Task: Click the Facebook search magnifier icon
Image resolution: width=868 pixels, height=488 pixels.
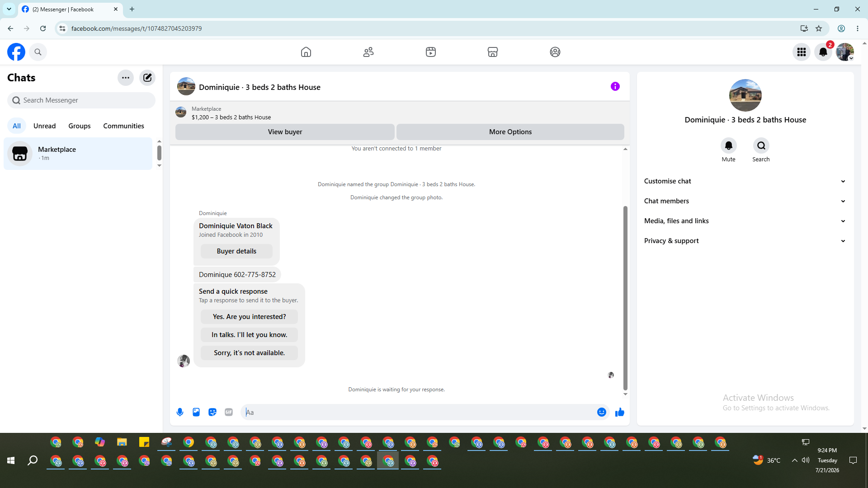Action: click(x=38, y=52)
